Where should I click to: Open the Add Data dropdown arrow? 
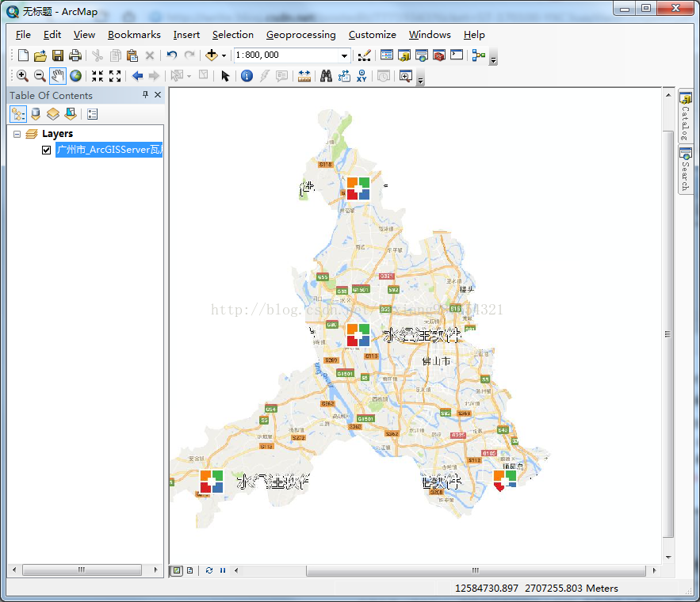(224, 55)
